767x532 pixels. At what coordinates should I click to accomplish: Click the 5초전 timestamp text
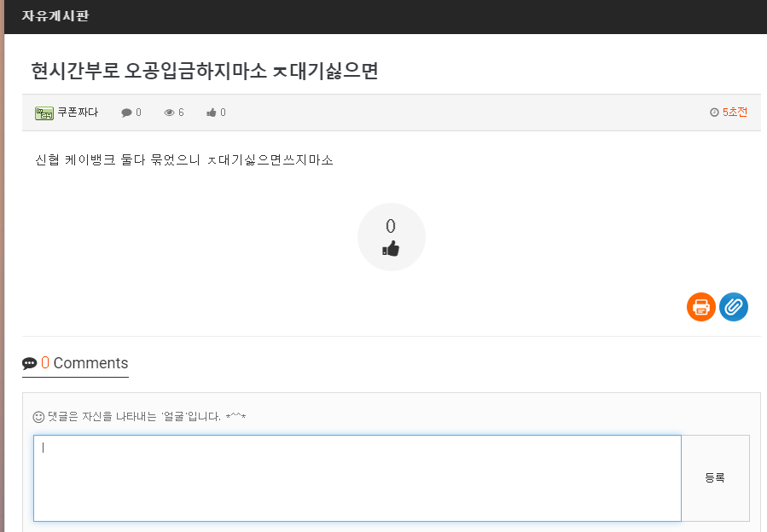(735, 113)
